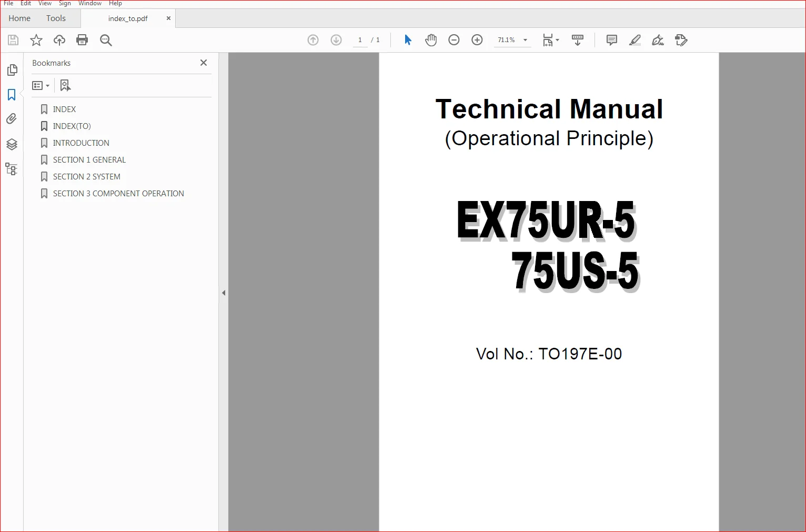Click the Vol No.: TO197E-00 text
Screen dimensions: 806x532
click(549, 354)
